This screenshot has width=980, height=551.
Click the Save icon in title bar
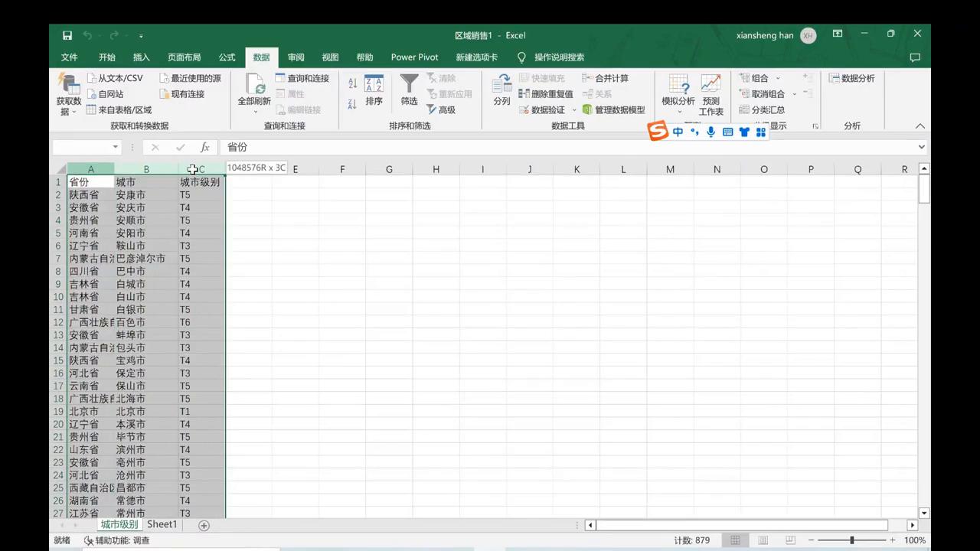point(67,35)
